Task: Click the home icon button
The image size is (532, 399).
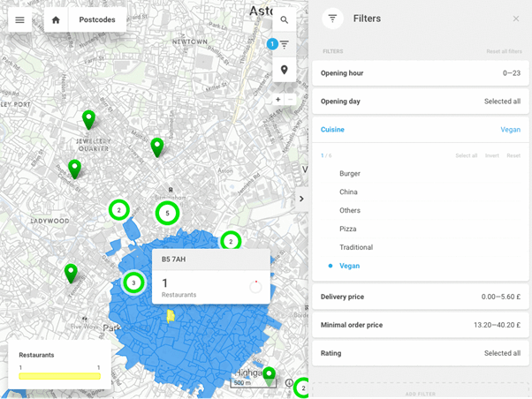Action: [57, 19]
